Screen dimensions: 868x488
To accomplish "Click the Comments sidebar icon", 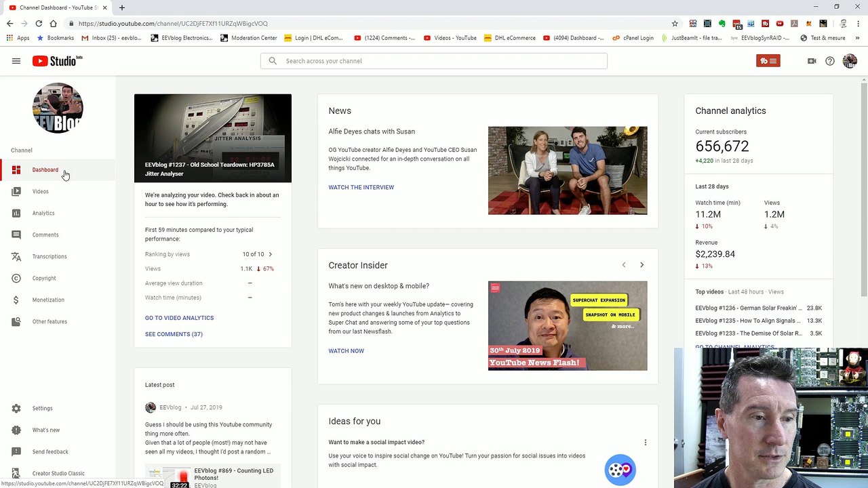I will (16, 235).
